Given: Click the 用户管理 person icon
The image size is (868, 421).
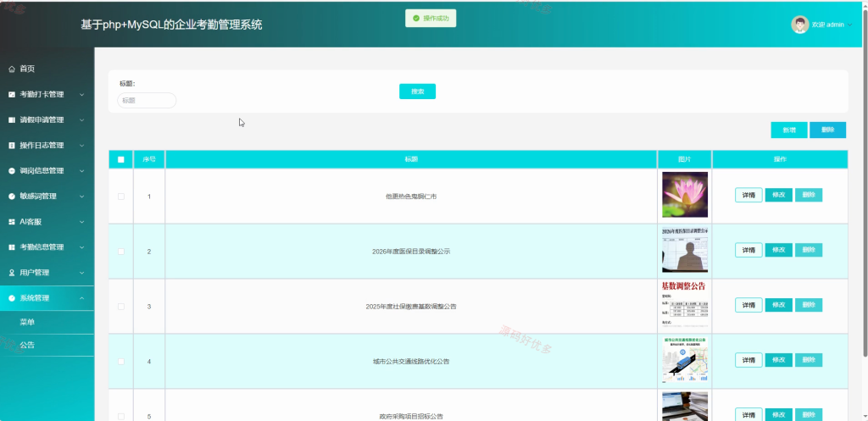Looking at the screenshot, I should click(x=12, y=273).
